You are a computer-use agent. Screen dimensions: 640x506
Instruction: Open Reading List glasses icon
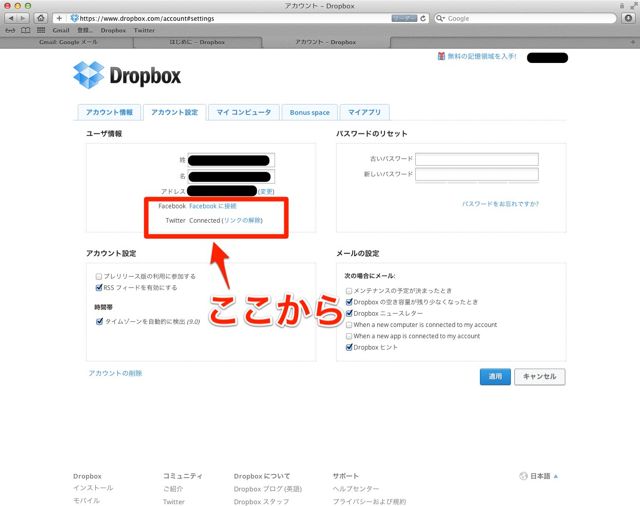[x=10, y=30]
